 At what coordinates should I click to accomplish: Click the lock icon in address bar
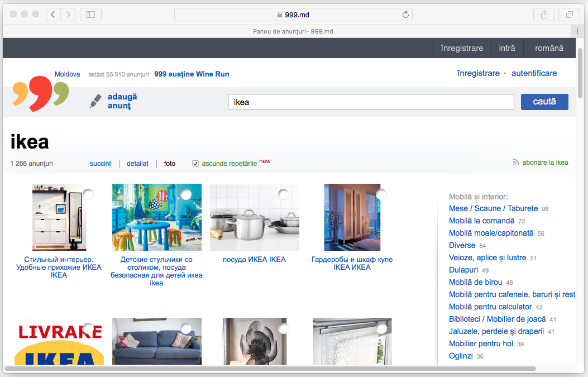pos(279,15)
